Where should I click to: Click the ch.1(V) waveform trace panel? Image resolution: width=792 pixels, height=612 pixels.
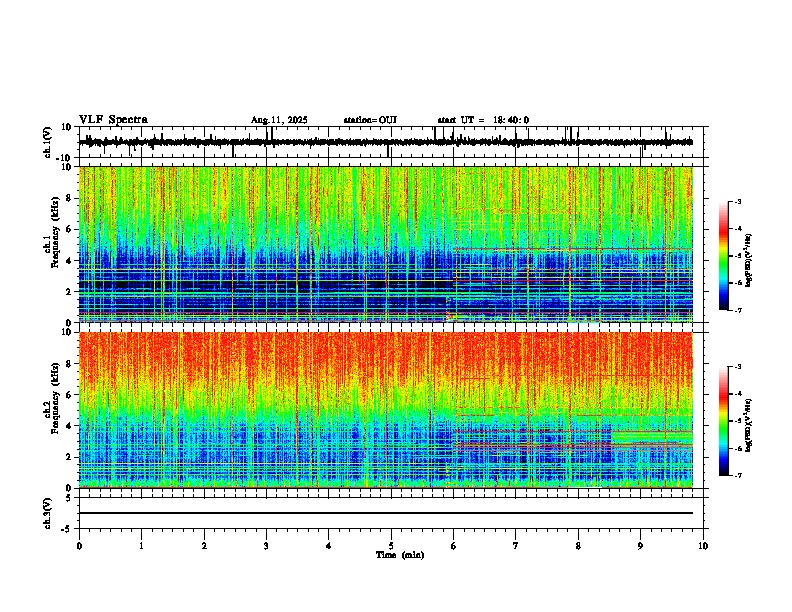tap(391, 142)
